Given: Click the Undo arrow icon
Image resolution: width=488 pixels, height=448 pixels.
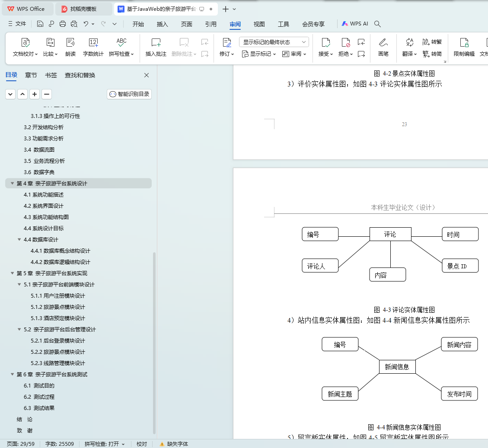Looking at the screenshot, I should pyautogui.click(x=86, y=24).
